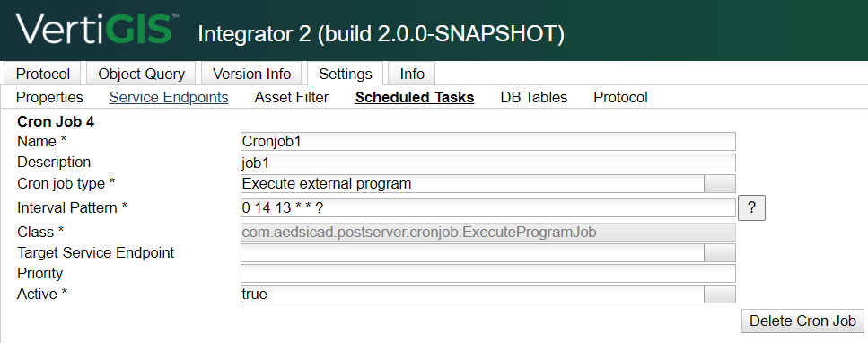Expand the Cron job type dropdown arrow

pyautogui.click(x=720, y=183)
